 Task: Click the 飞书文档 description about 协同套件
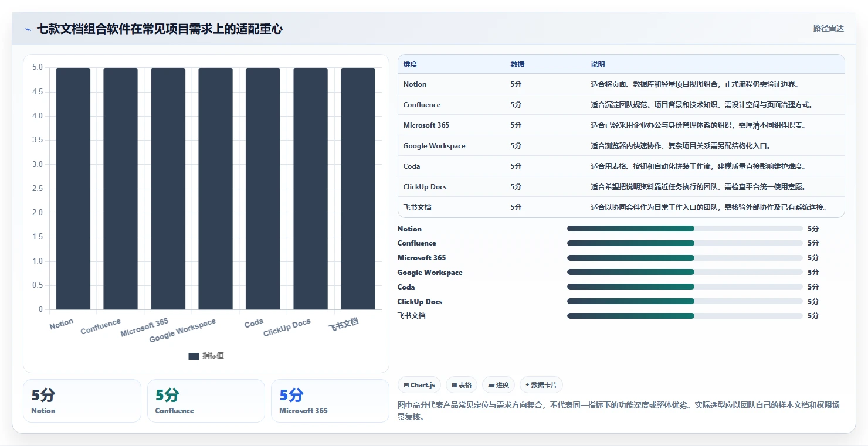click(x=709, y=207)
